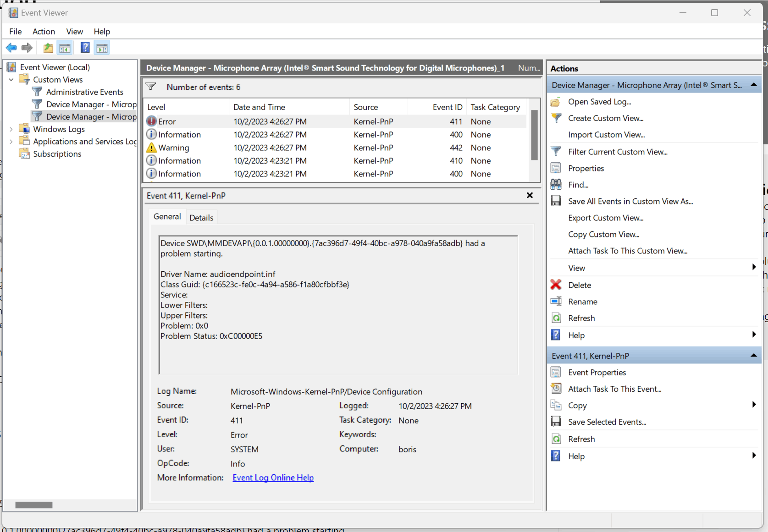
Task: Click the Up One Level folder icon
Action: tap(48, 48)
